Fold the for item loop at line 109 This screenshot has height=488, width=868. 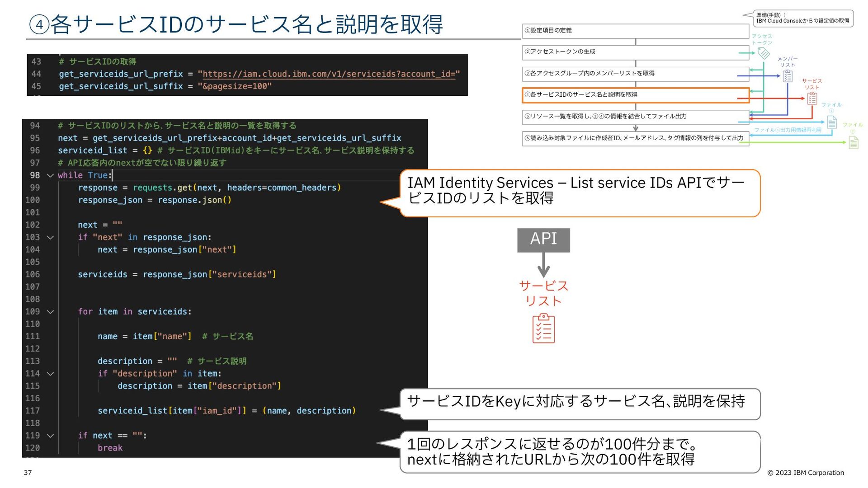(x=50, y=312)
